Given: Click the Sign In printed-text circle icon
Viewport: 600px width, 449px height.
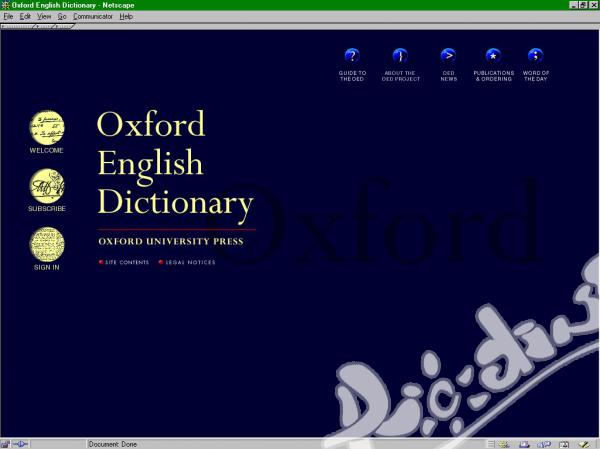Looking at the screenshot, I should [47, 244].
